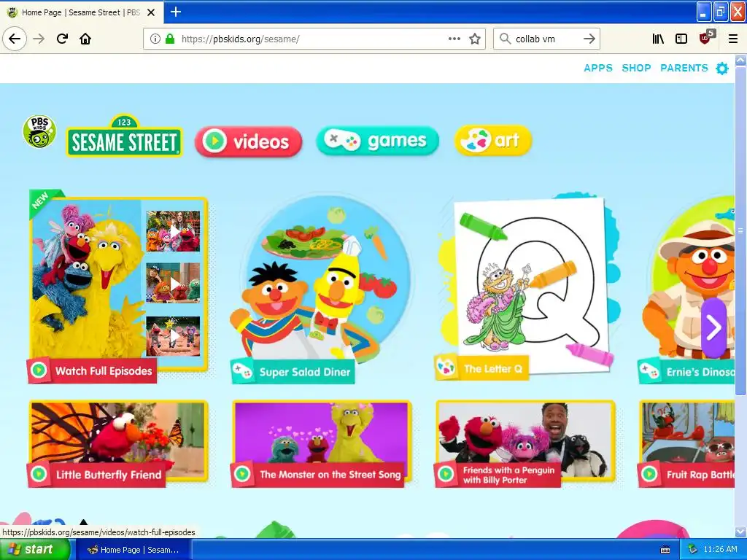Click controller icon on Ernie's Dinosaur game

(649, 371)
